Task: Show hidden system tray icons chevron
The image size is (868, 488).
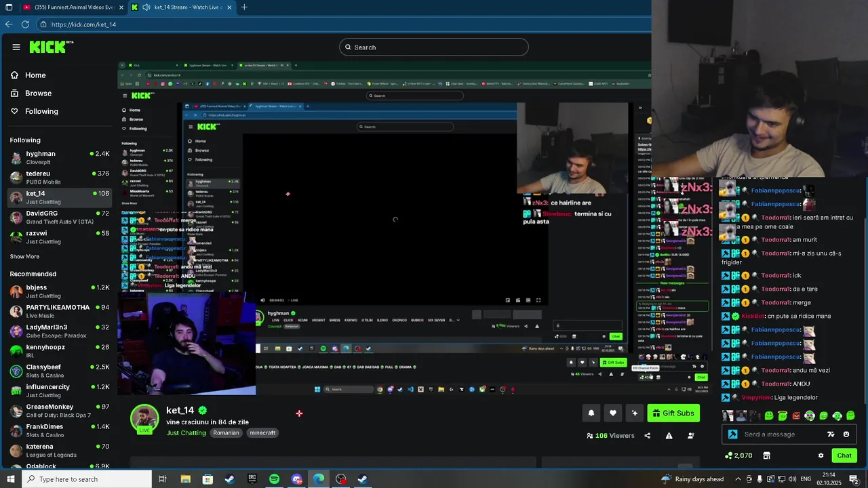Action: coord(738,479)
